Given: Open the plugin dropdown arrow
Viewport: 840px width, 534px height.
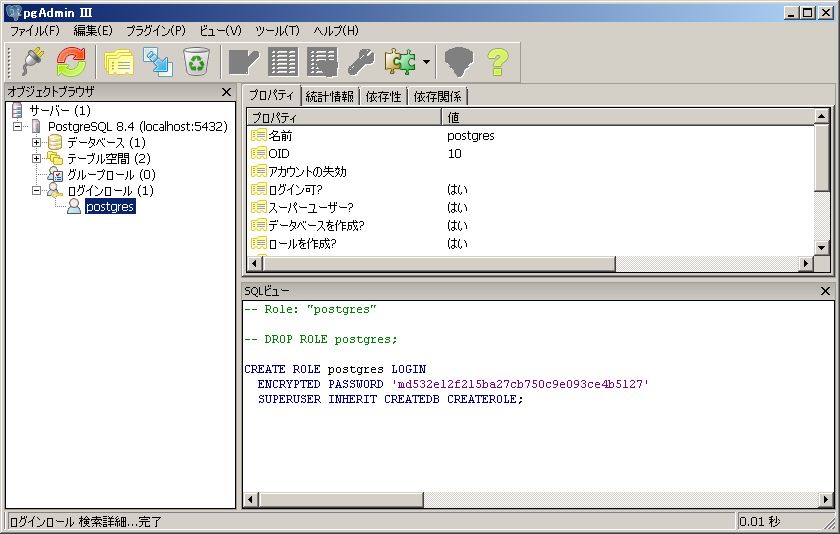Looking at the screenshot, I should point(426,62).
